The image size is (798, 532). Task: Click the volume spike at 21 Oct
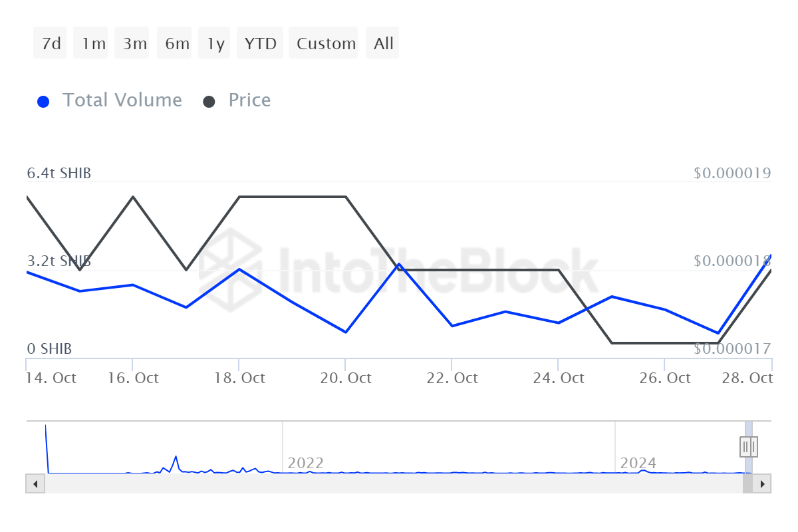[399, 264]
